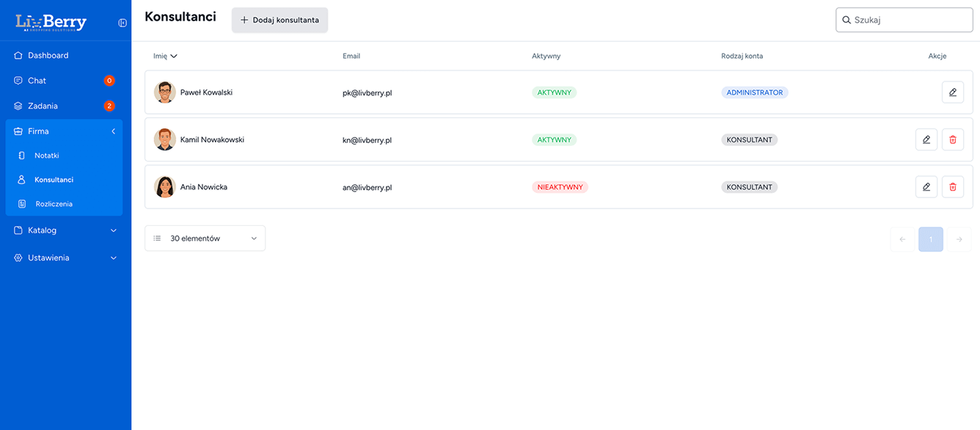Open Chat in the sidebar
The image size is (980, 430).
(x=37, y=81)
